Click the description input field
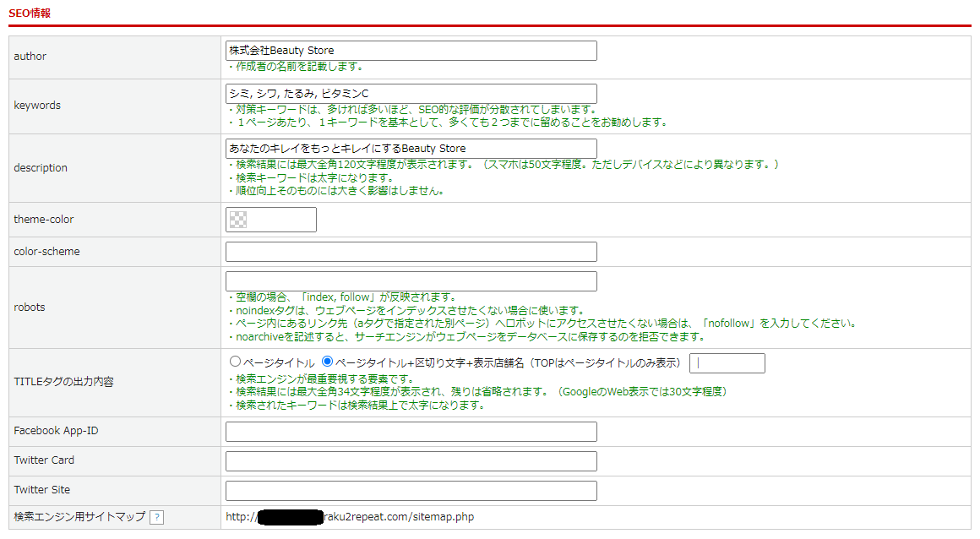Screen dimensions: 980x539 point(411,149)
